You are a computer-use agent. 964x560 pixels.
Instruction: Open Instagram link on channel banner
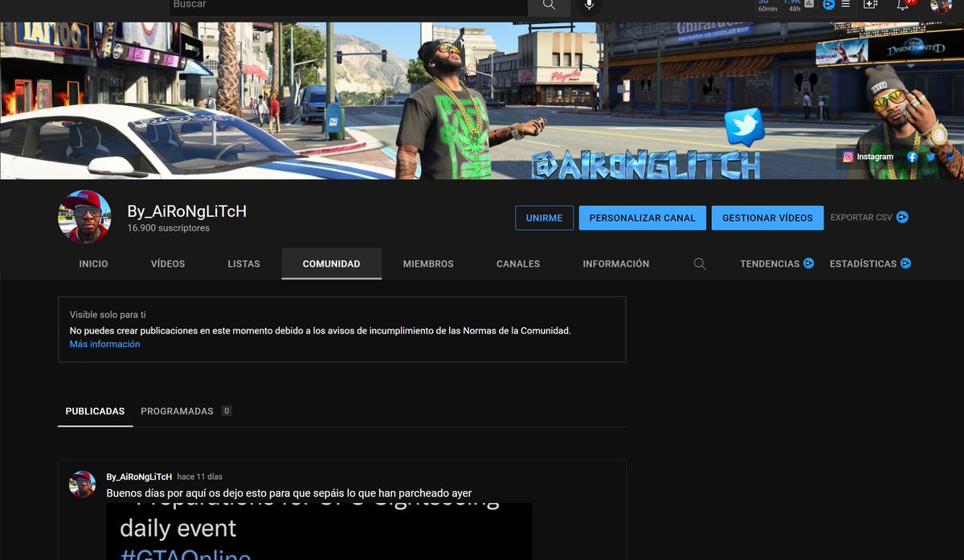pyautogui.click(x=868, y=157)
